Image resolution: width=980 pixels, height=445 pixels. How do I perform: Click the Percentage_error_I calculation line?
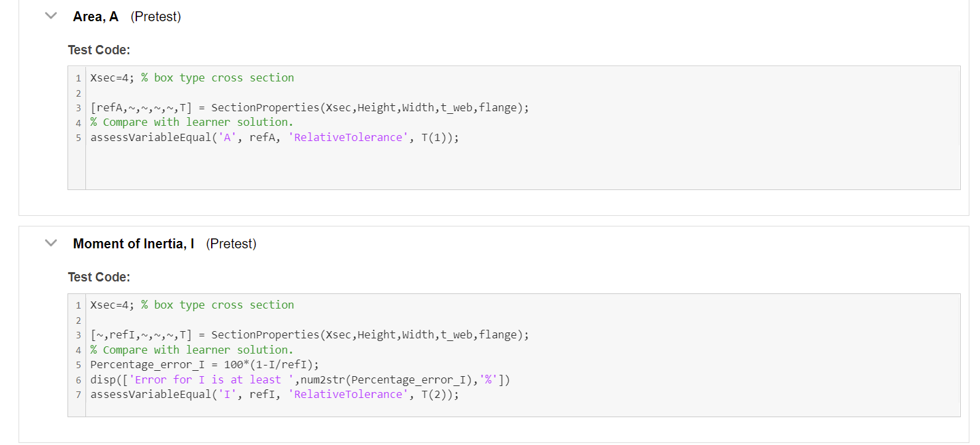(x=204, y=364)
